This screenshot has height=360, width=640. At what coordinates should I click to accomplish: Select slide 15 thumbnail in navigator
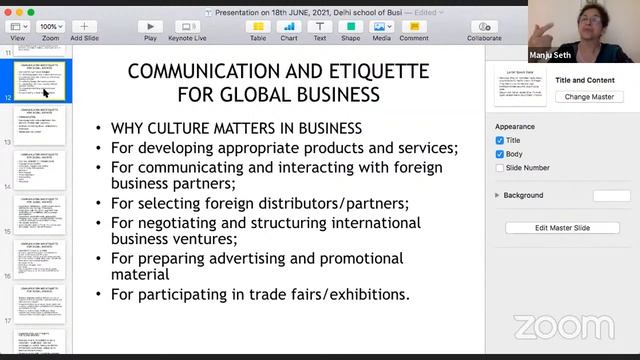click(x=39, y=215)
